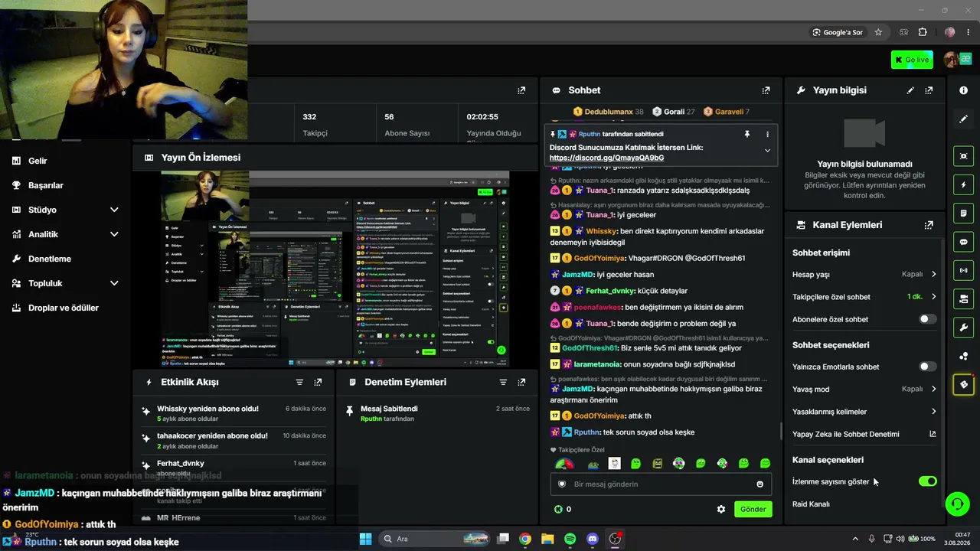Image resolution: width=980 pixels, height=551 pixels.
Task: Open Yapay Zeka ile Sohbet Denetimi external link
Action: pyautogui.click(x=933, y=434)
